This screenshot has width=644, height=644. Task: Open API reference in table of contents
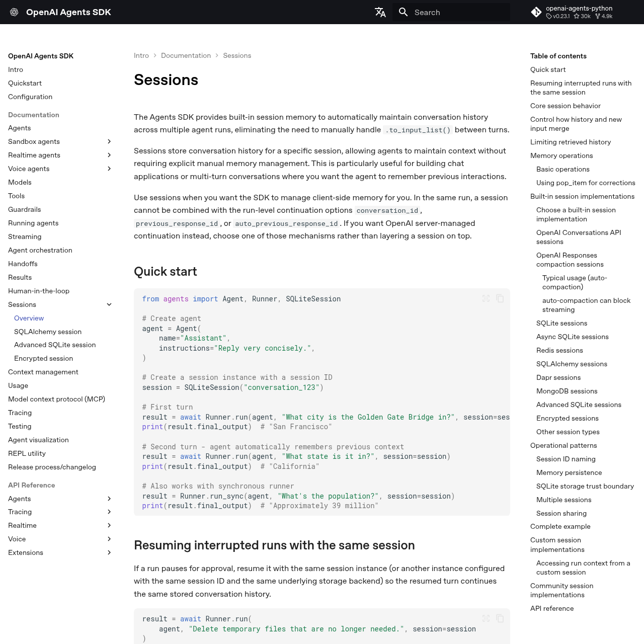[x=552, y=609]
